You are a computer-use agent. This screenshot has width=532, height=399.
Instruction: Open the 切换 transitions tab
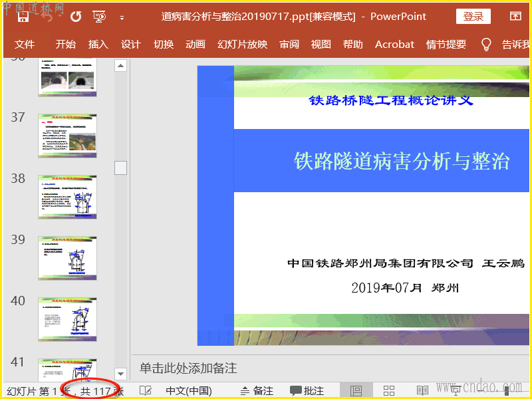click(x=164, y=44)
